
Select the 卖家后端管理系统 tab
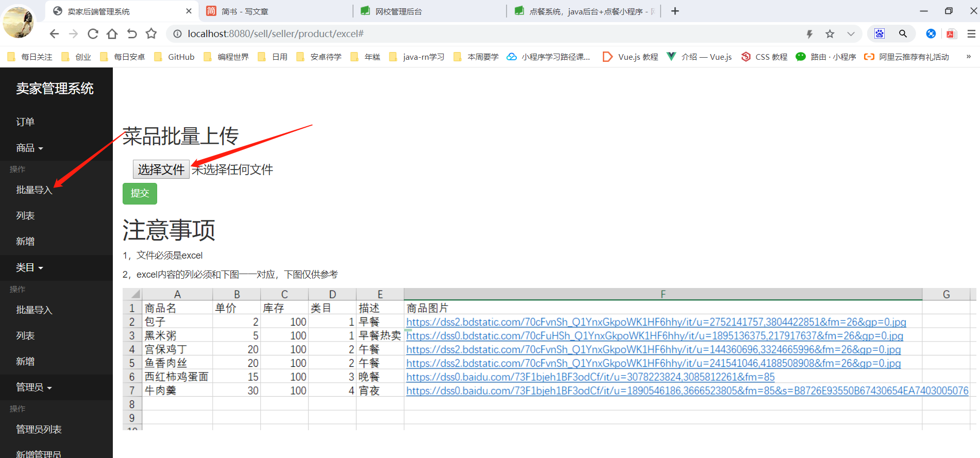coord(122,11)
